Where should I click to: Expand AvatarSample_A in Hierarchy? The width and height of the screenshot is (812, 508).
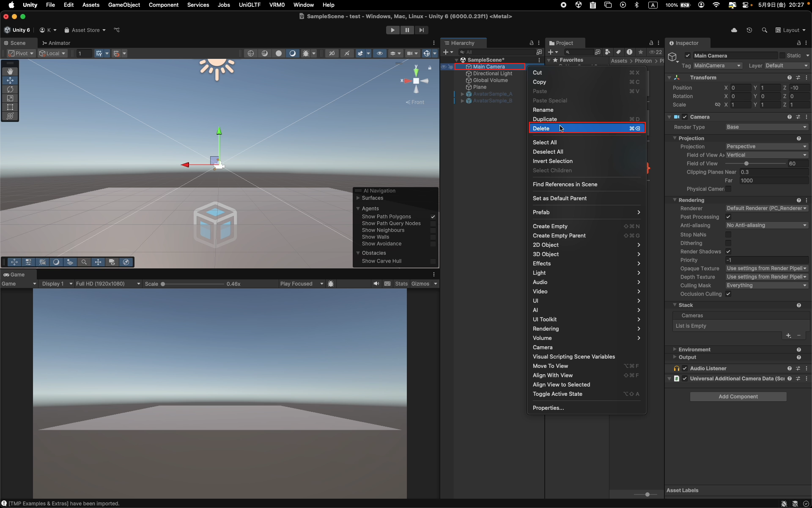click(463, 94)
